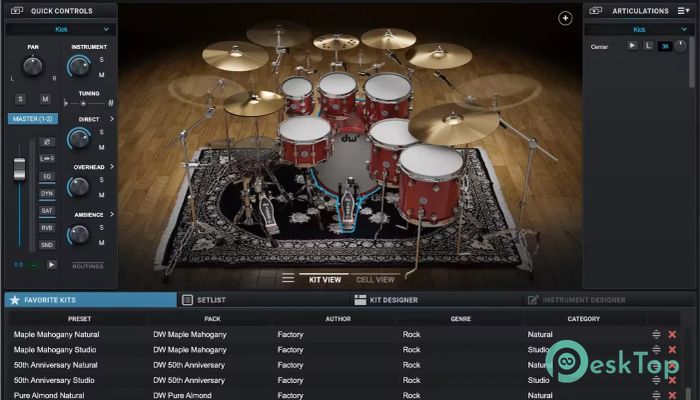Click the Articulations panel icon
Image resolution: width=700 pixels, height=400 pixels.
tap(596, 11)
